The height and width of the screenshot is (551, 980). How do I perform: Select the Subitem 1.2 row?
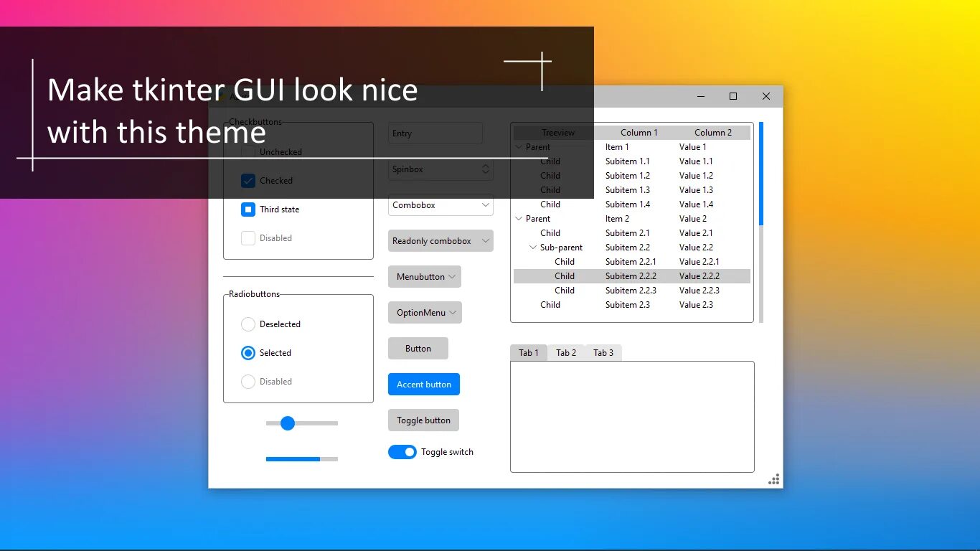tap(632, 176)
